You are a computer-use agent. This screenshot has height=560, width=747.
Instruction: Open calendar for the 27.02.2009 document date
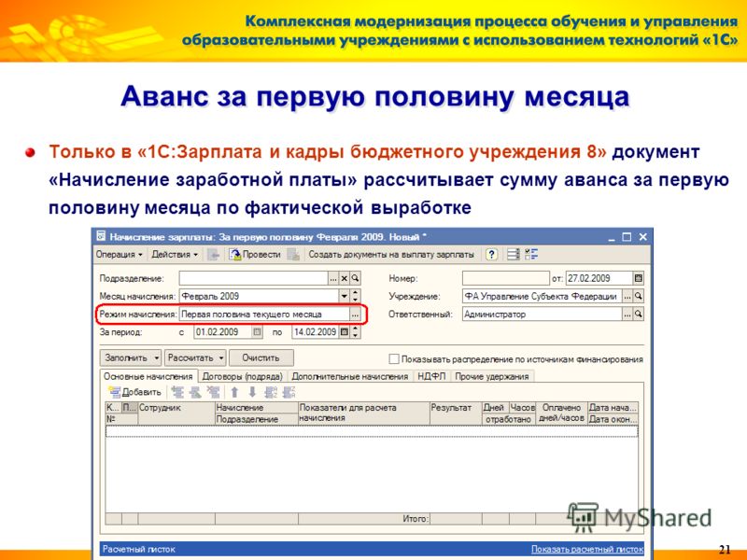pyautogui.click(x=639, y=278)
